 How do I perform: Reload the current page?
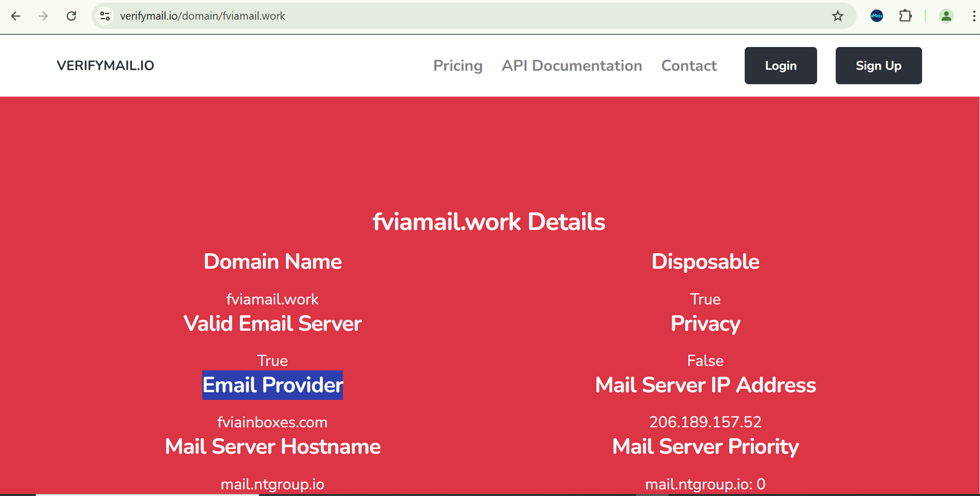[71, 16]
